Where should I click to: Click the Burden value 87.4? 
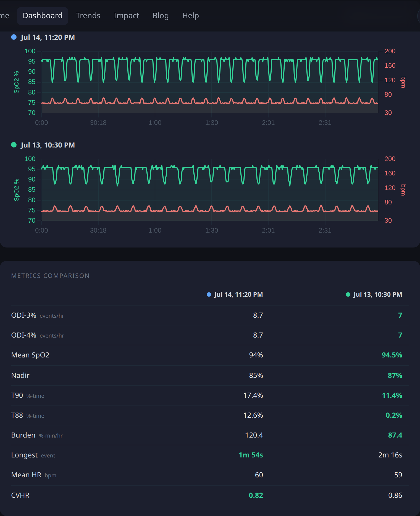coord(395,435)
